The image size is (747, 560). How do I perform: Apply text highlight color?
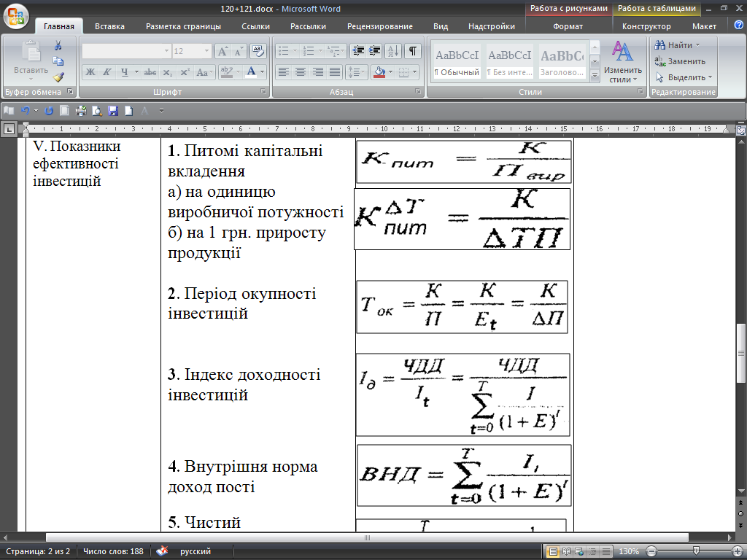(227, 72)
